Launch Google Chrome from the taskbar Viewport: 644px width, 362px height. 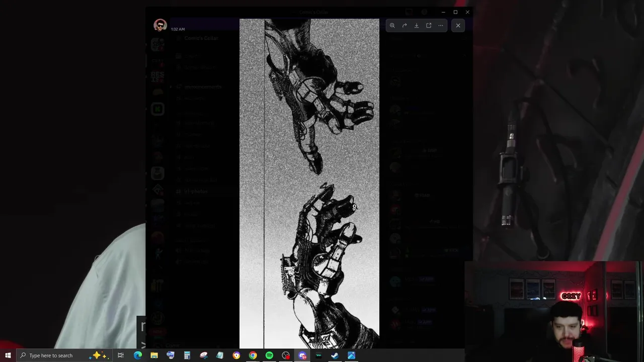coord(253,355)
